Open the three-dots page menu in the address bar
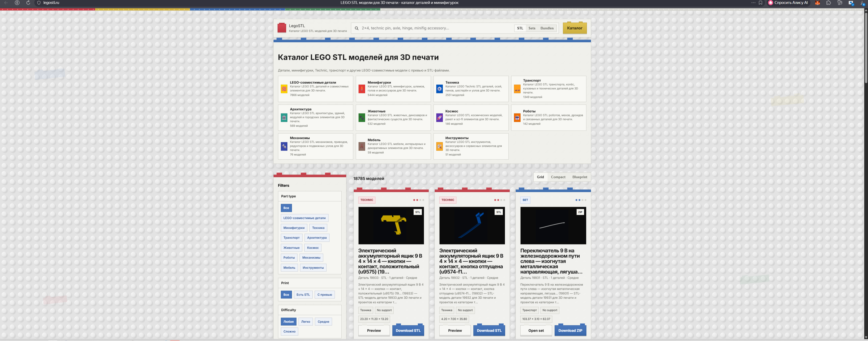This screenshot has width=868, height=341. (x=753, y=3)
